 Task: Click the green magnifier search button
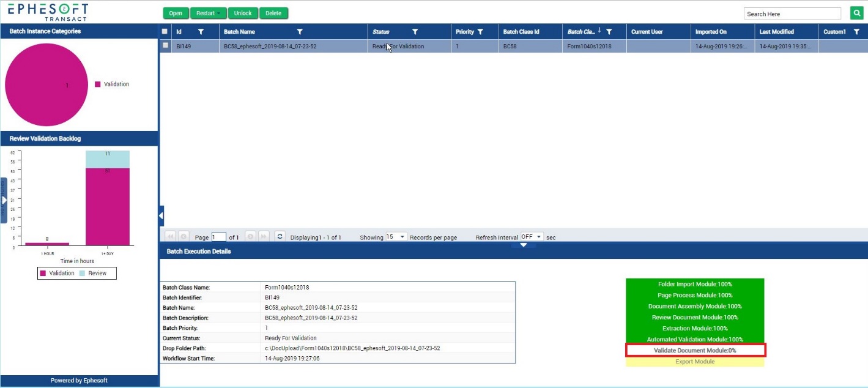[856, 13]
